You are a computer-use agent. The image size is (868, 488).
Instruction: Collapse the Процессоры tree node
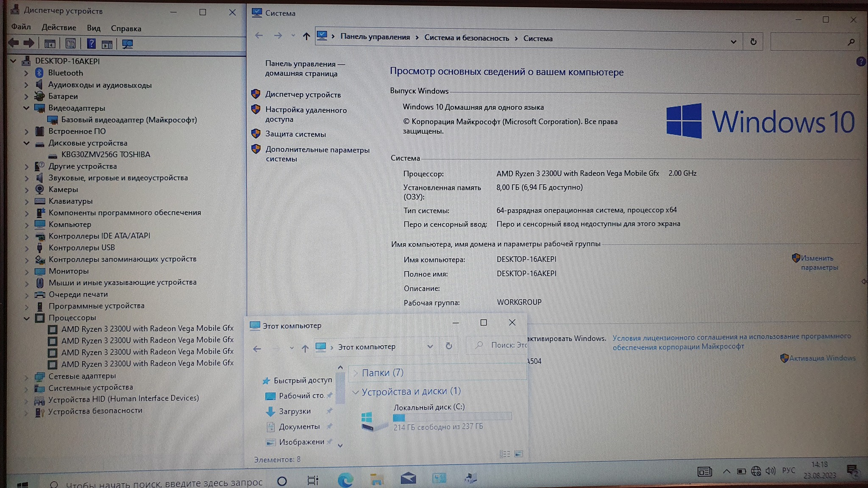(26, 318)
